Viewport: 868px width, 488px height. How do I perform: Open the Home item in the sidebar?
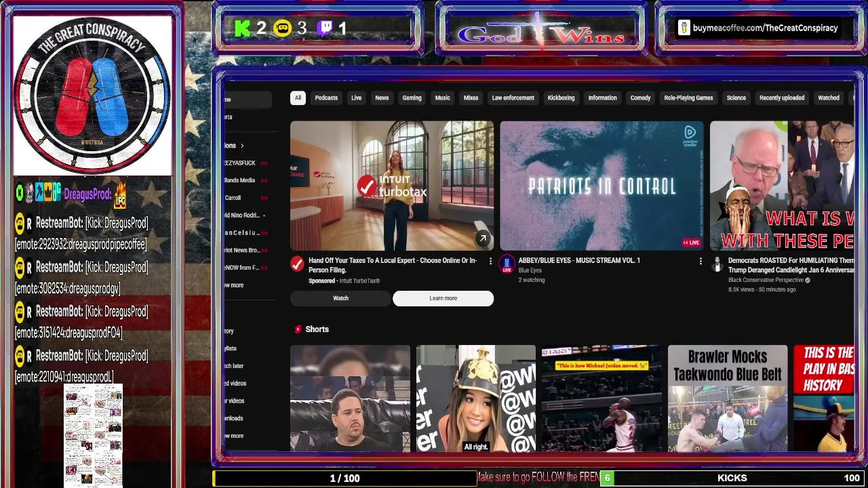[x=248, y=100]
